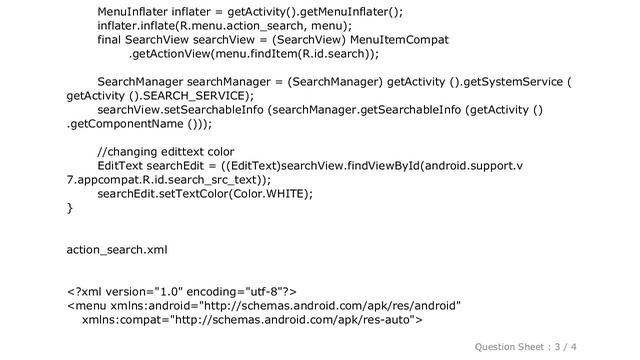Click the inflater.inflate(R.menu.action_search, menu) line
Screen dimensions: 640x360
224,26
